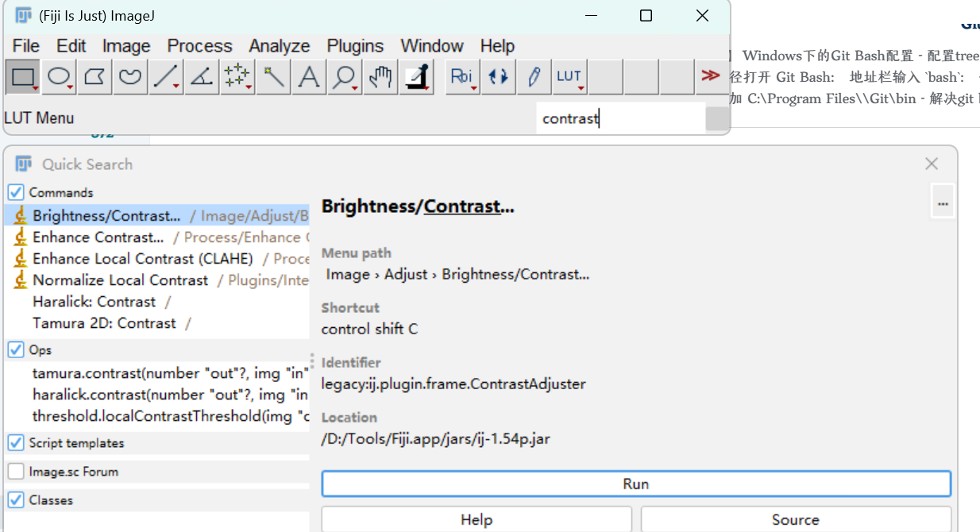Run the Brightness/Contrast command
This screenshot has width=980, height=532.
click(635, 483)
